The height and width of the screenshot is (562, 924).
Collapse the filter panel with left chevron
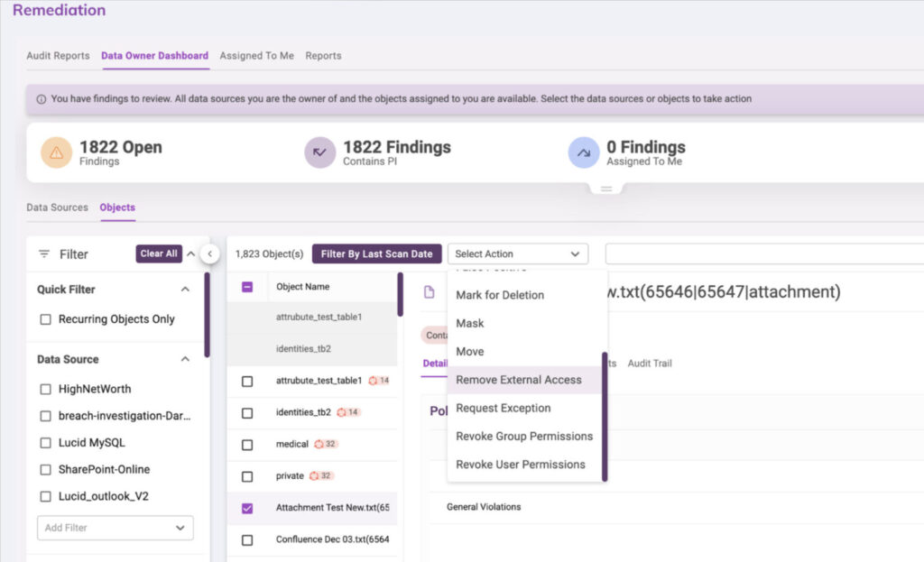pyautogui.click(x=209, y=253)
